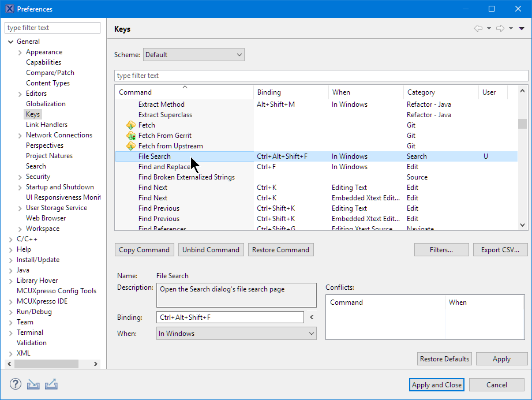This screenshot has height=400, width=532.
Task: Collapse the General tree node
Action: (x=10, y=42)
